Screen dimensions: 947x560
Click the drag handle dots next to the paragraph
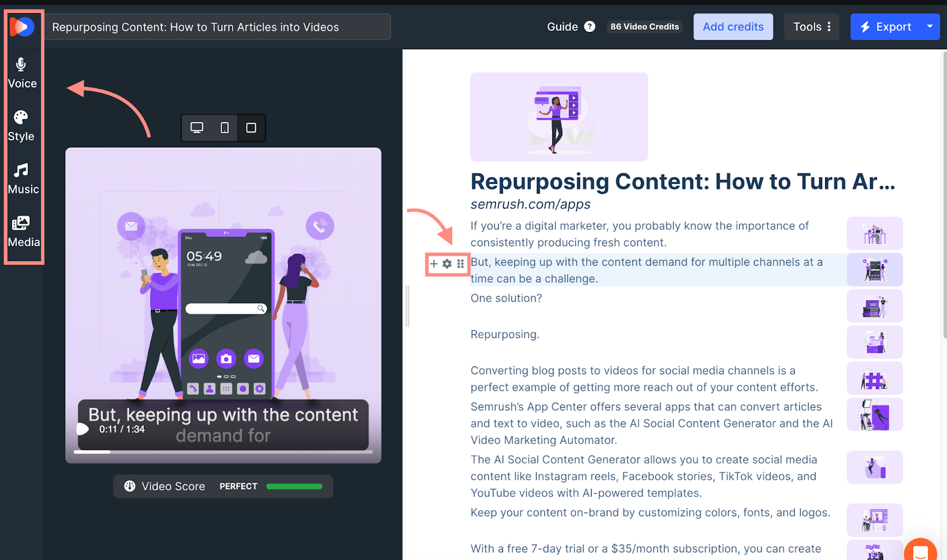(x=461, y=264)
